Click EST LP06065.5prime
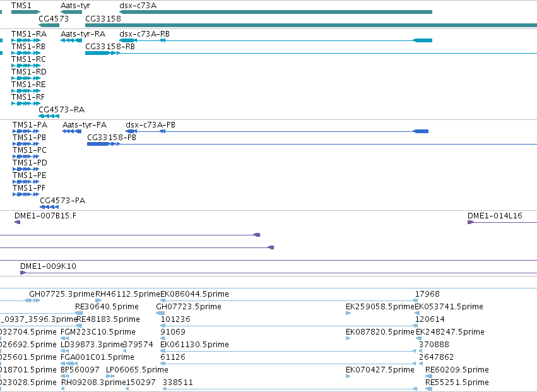Screen dimensions: 537x392 [x=137, y=370]
